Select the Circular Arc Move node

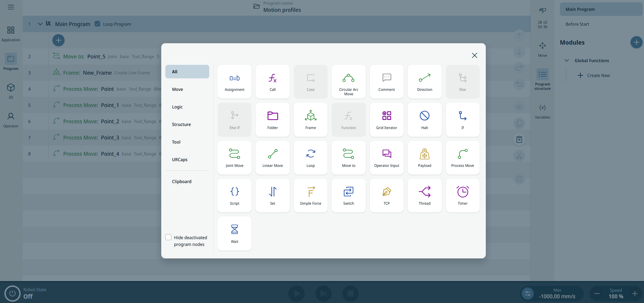(348, 82)
